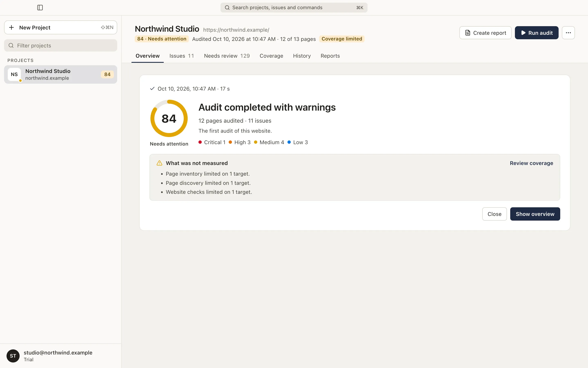The width and height of the screenshot is (588, 368).
Task: Click the 84 score badge in sidebar
Action: click(107, 74)
